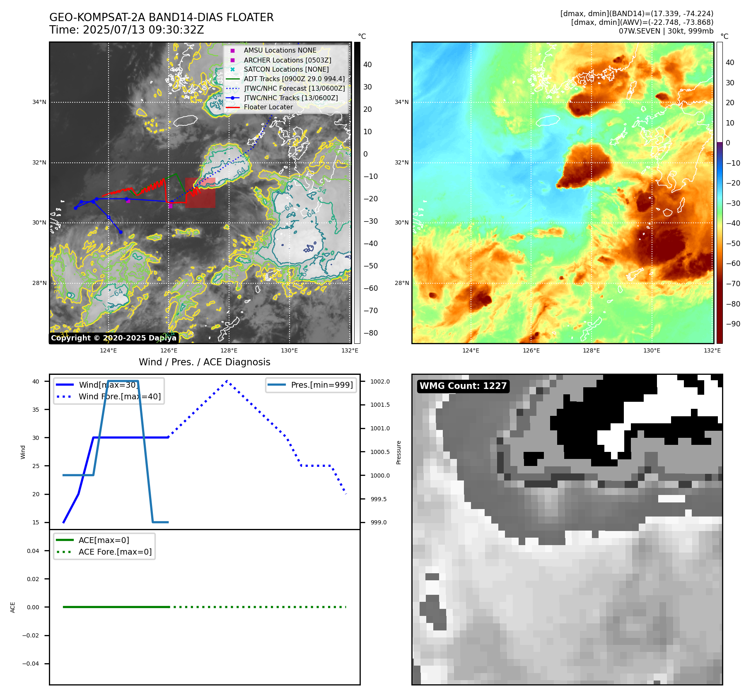Click the Pressure axis label

(x=399, y=452)
